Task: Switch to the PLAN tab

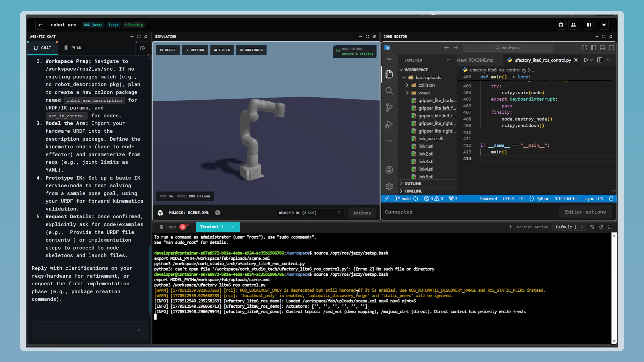Action: [x=73, y=48]
